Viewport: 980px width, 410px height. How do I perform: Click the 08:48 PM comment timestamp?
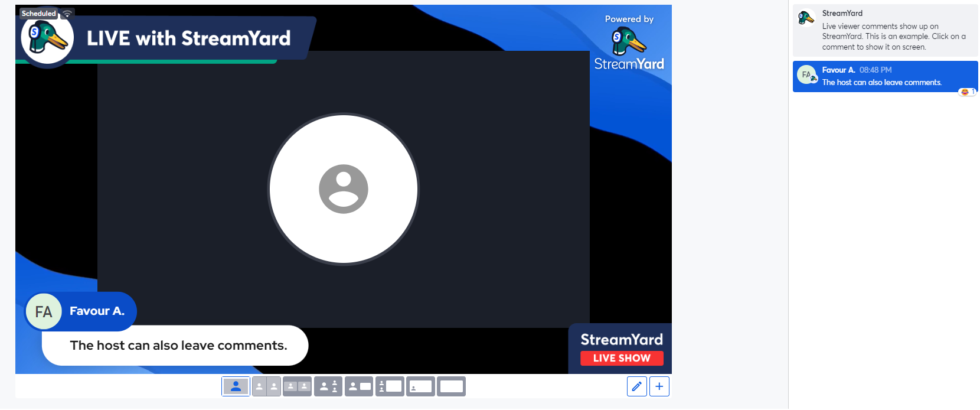point(876,70)
